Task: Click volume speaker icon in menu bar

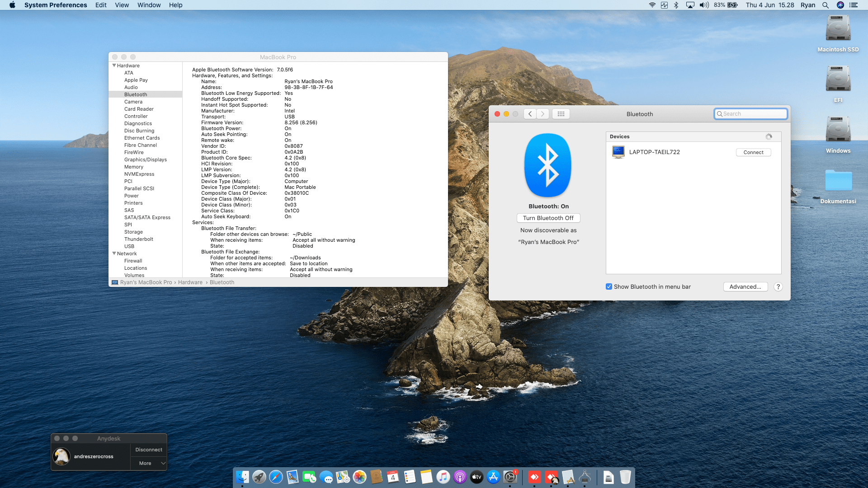Action: (x=704, y=5)
